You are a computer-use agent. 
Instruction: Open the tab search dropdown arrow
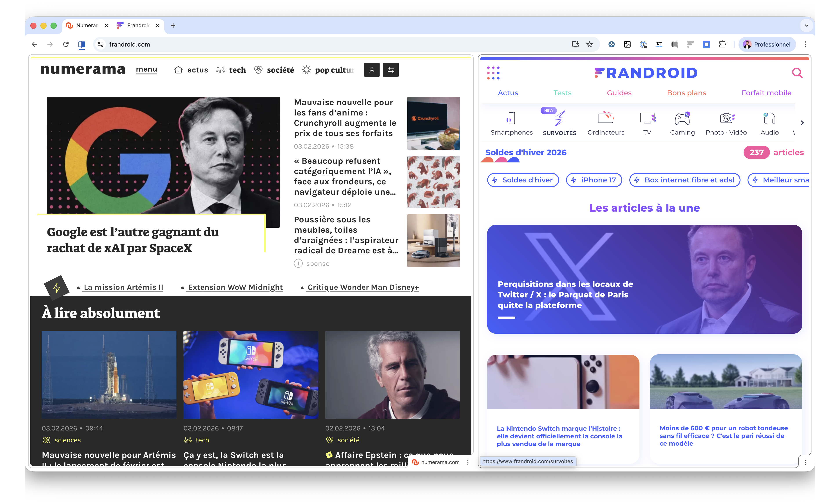click(x=806, y=25)
